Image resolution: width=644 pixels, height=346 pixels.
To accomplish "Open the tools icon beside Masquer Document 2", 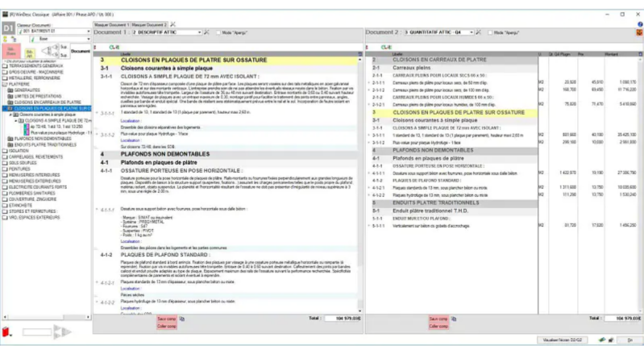I will (173, 25).
